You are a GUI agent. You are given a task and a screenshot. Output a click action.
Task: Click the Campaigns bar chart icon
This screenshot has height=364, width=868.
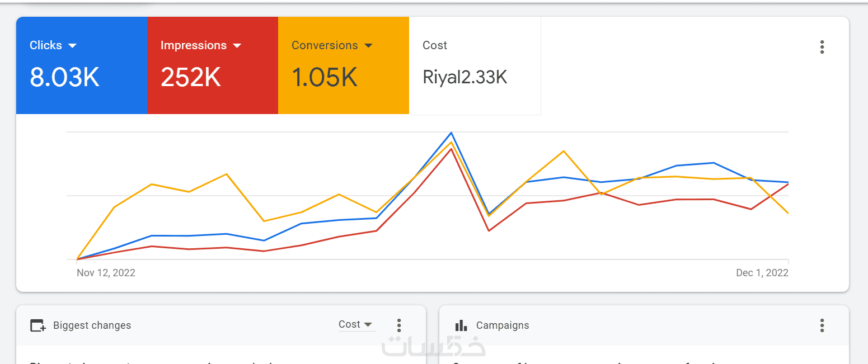(x=461, y=325)
